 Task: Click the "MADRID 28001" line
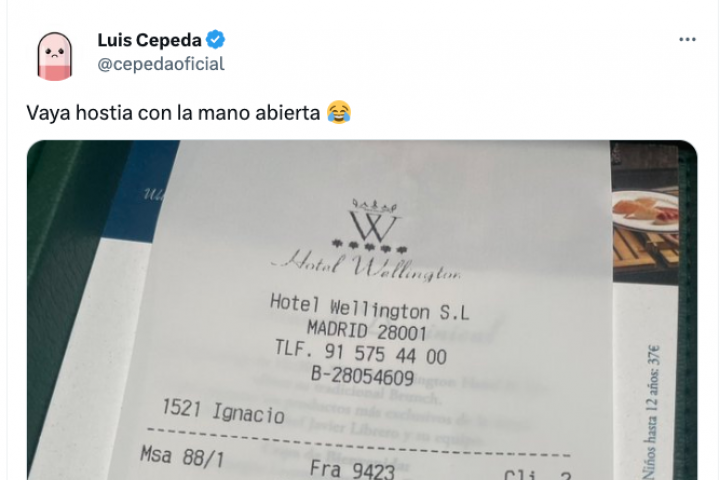(367, 331)
